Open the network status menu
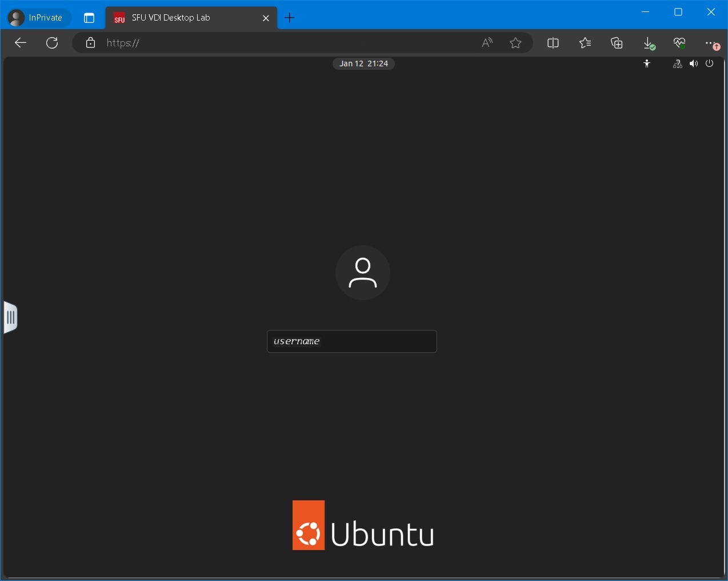Image resolution: width=728 pixels, height=581 pixels. pos(678,63)
